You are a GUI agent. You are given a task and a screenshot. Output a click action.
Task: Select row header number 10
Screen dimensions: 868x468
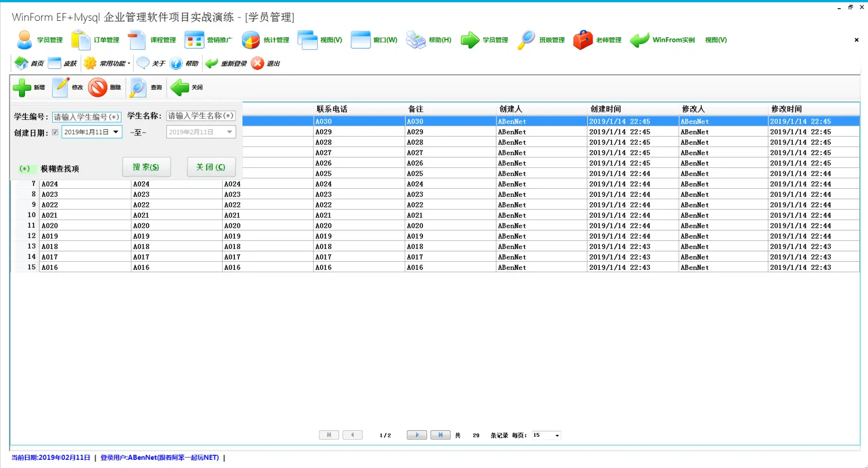click(x=25, y=215)
